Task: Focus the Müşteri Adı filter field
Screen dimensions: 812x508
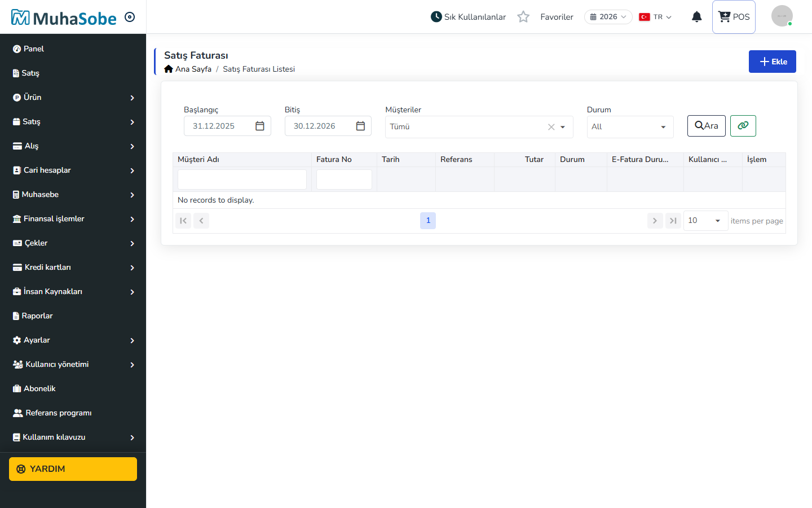Action: click(x=242, y=179)
